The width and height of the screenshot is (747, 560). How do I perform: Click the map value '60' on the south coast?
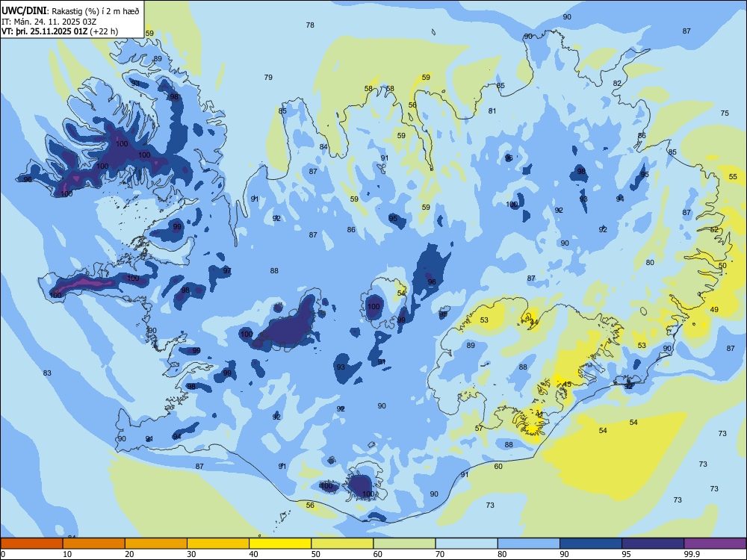tap(498, 467)
